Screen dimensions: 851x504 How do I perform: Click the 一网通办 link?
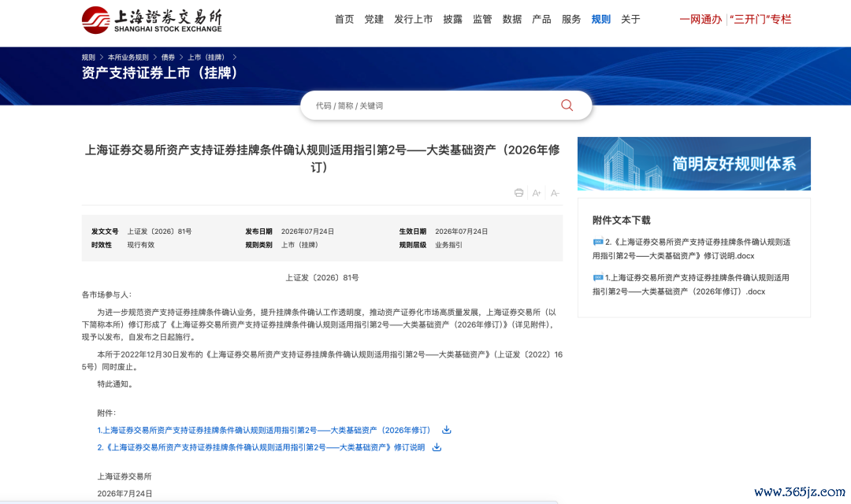point(700,20)
